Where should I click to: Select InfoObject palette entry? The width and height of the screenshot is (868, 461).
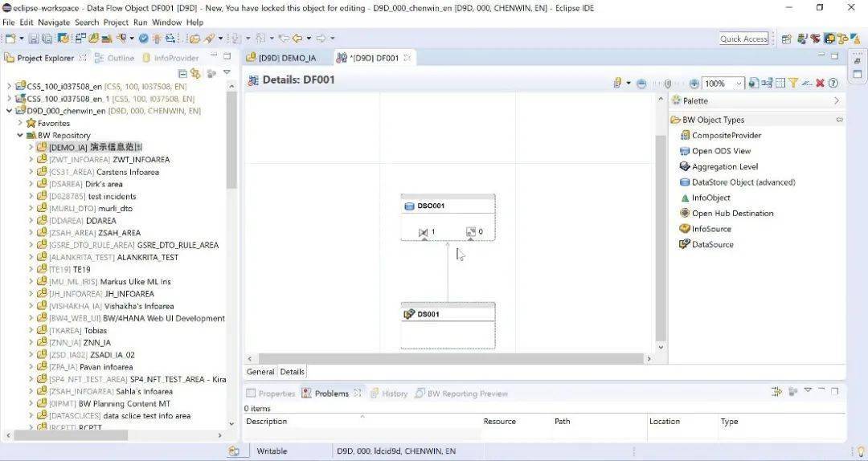point(705,198)
